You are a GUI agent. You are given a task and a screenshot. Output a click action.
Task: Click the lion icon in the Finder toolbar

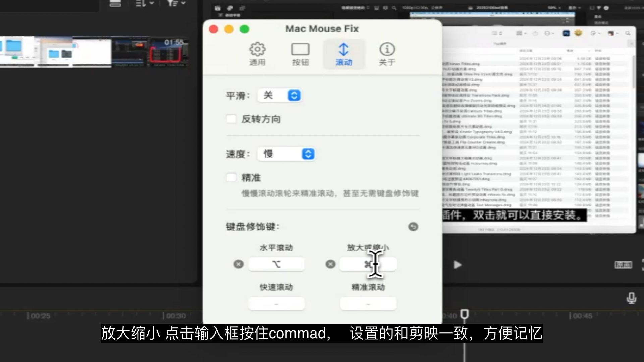click(578, 33)
